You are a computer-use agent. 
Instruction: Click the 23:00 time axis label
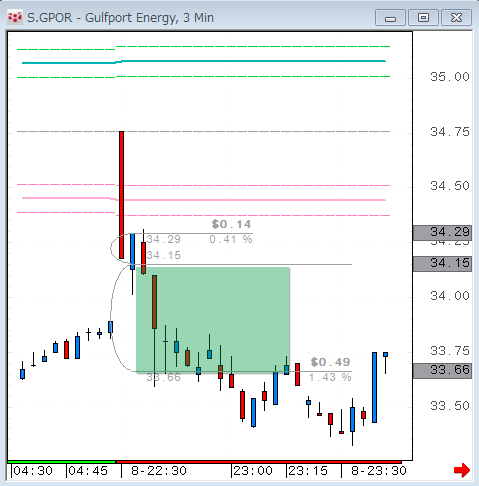[x=253, y=471]
